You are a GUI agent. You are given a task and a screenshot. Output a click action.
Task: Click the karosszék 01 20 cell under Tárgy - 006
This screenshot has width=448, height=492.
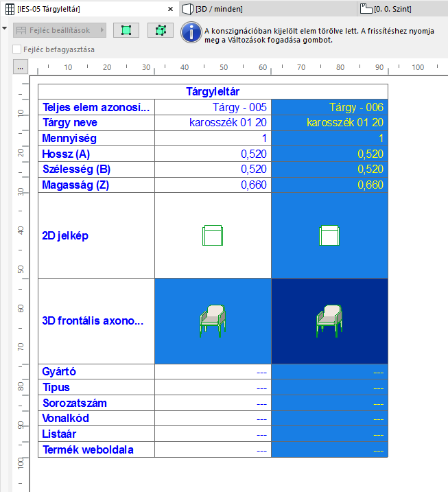[x=330, y=123]
